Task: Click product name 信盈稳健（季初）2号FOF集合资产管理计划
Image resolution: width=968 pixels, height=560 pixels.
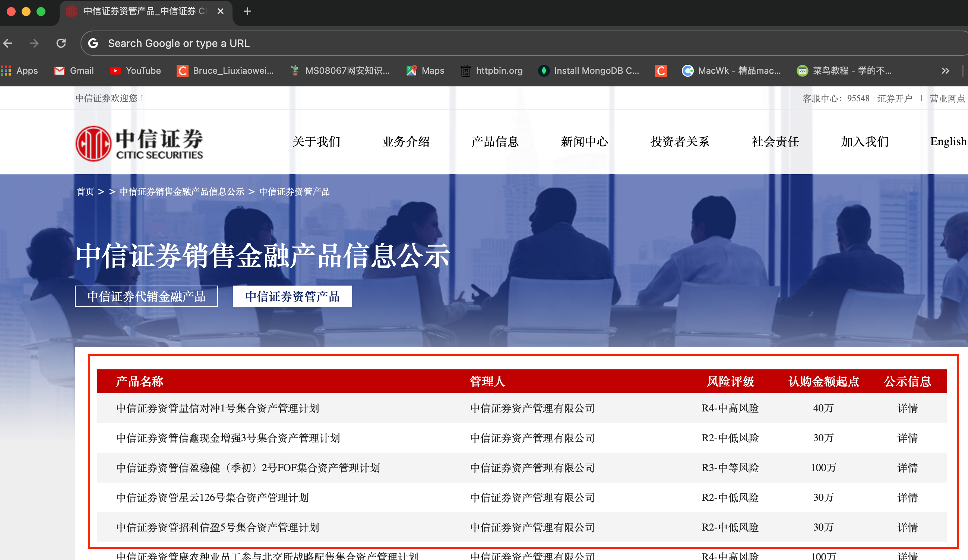Action: (248, 468)
